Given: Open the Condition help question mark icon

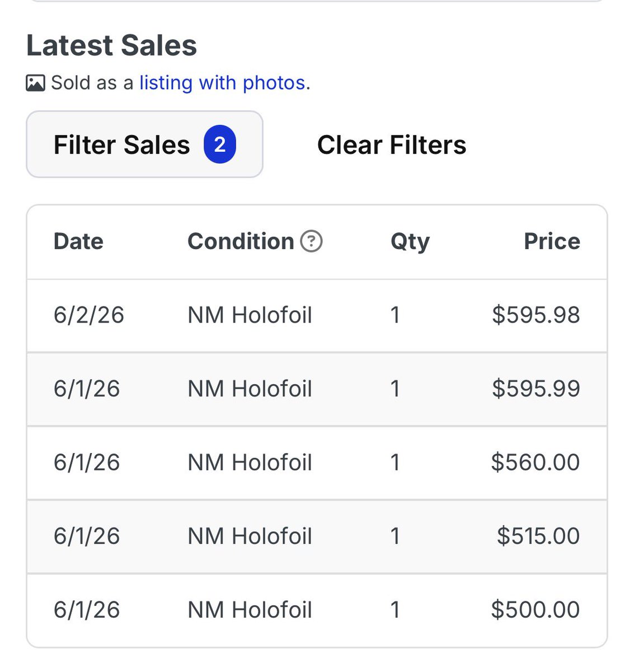Looking at the screenshot, I should (311, 241).
